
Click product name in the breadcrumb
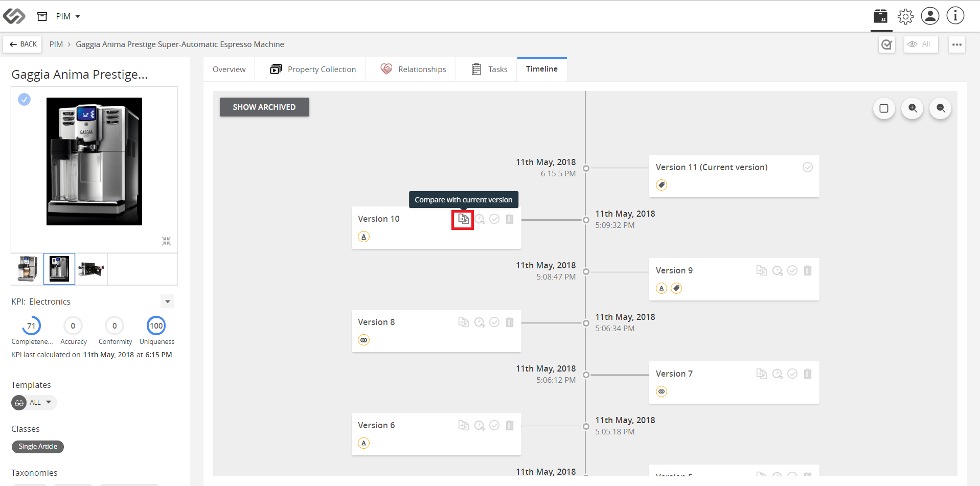[180, 44]
